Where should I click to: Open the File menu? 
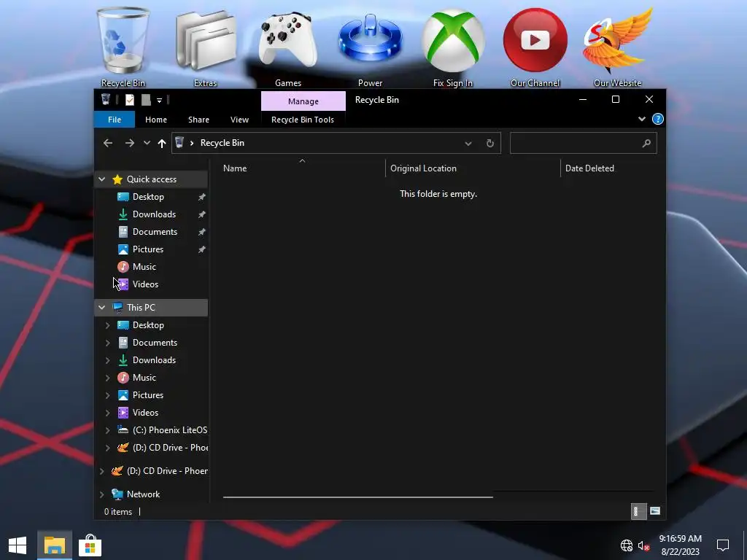point(115,120)
